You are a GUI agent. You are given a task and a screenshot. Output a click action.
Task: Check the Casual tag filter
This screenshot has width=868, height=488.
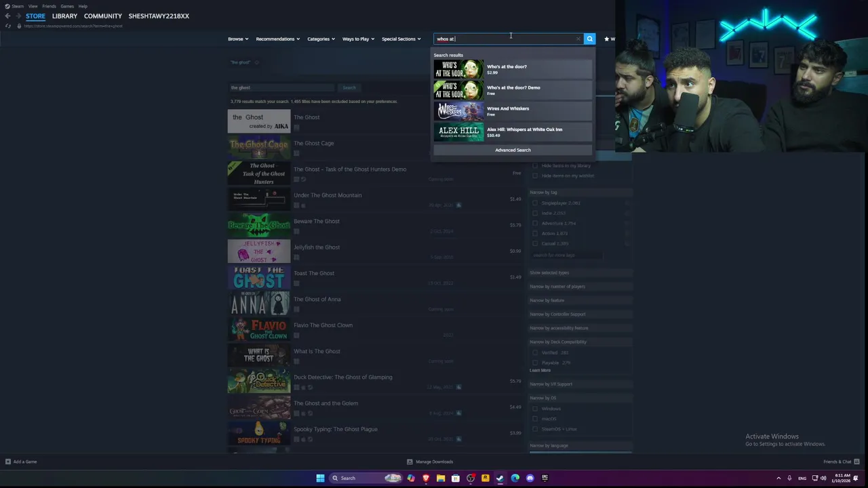535,243
